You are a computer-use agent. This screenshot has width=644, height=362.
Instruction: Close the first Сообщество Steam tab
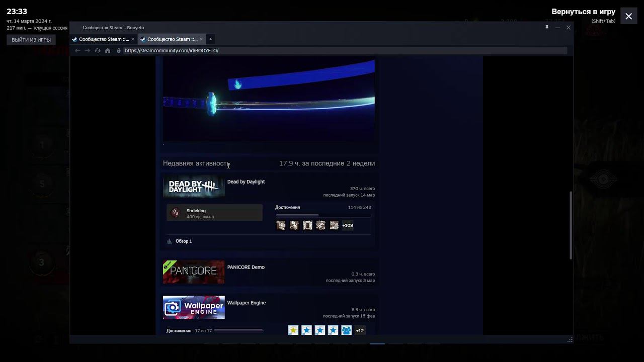coord(133,39)
